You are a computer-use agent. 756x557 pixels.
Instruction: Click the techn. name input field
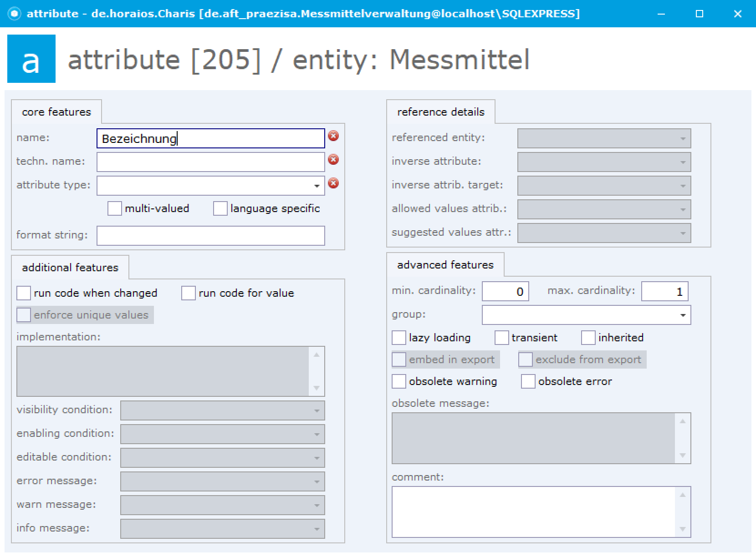click(210, 162)
